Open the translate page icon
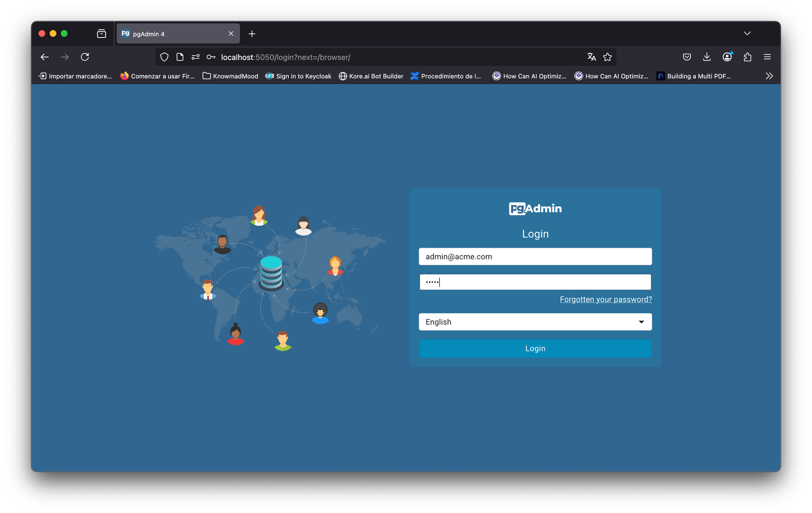The height and width of the screenshot is (513, 812). coord(592,57)
